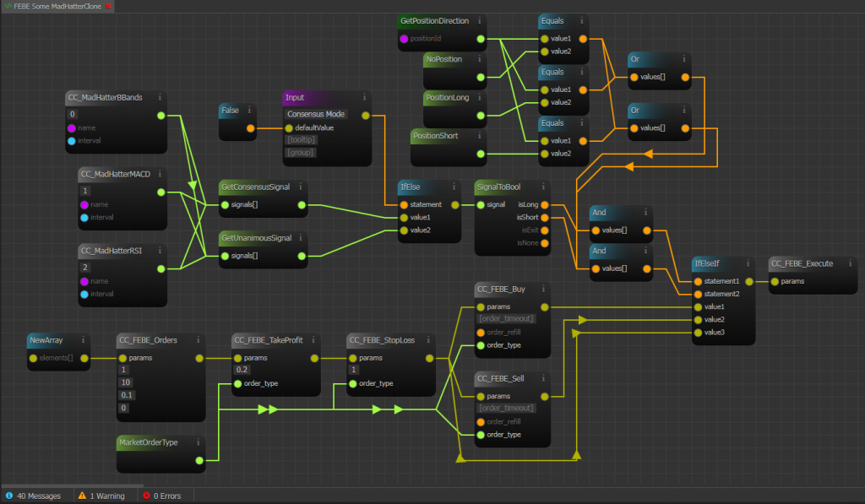This screenshot has width=865, height=504.
Task: Click the [group] field on Input node
Action: click(301, 152)
